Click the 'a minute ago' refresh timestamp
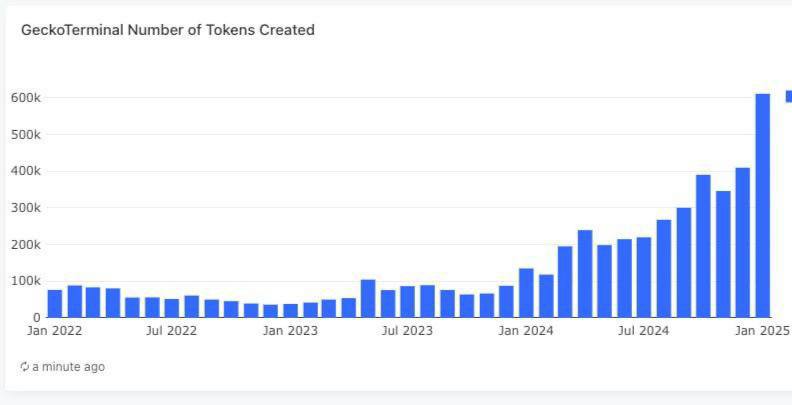 click(68, 367)
